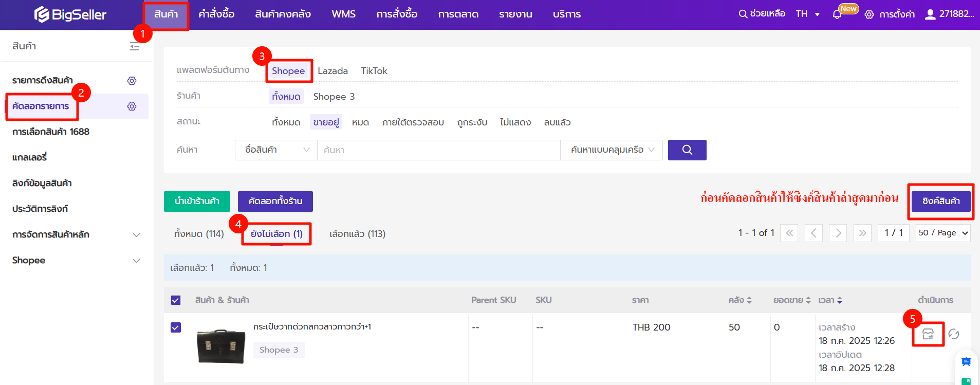Filter status by ลบแล้ว
The image size is (980, 385).
[557, 122]
